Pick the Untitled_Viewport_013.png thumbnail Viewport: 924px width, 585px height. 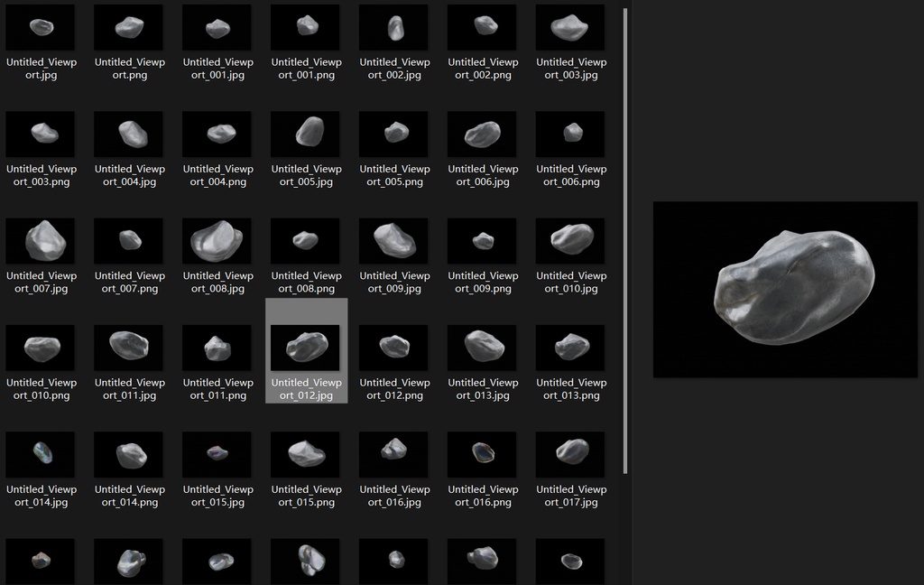(570, 348)
